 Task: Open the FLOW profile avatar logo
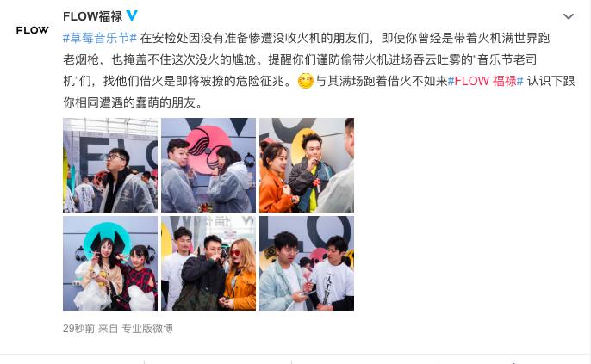pyautogui.click(x=33, y=30)
